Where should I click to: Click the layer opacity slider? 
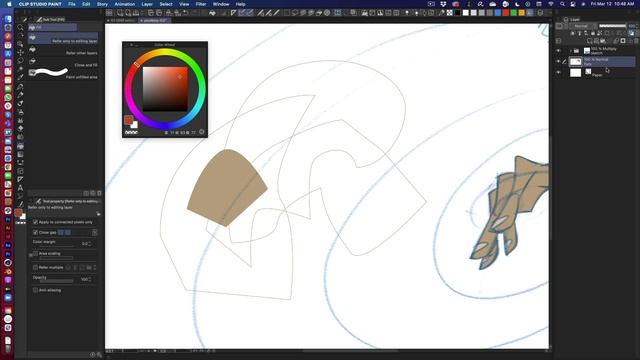coord(612,26)
